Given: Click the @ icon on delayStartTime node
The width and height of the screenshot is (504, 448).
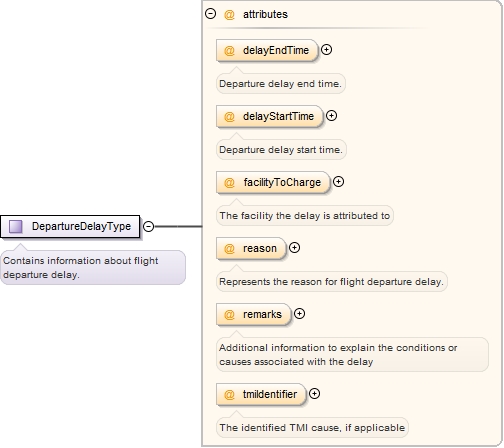Looking at the screenshot, I should [229, 117].
